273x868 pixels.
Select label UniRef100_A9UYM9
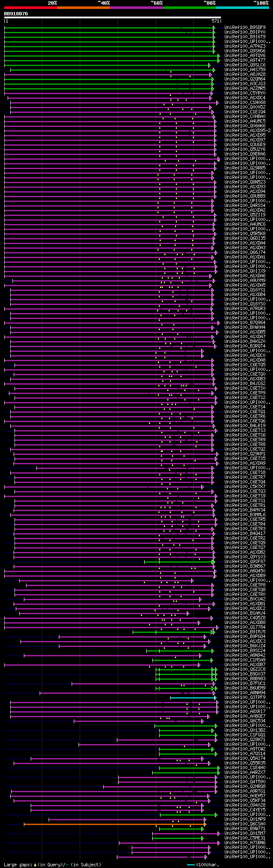click(x=245, y=280)
